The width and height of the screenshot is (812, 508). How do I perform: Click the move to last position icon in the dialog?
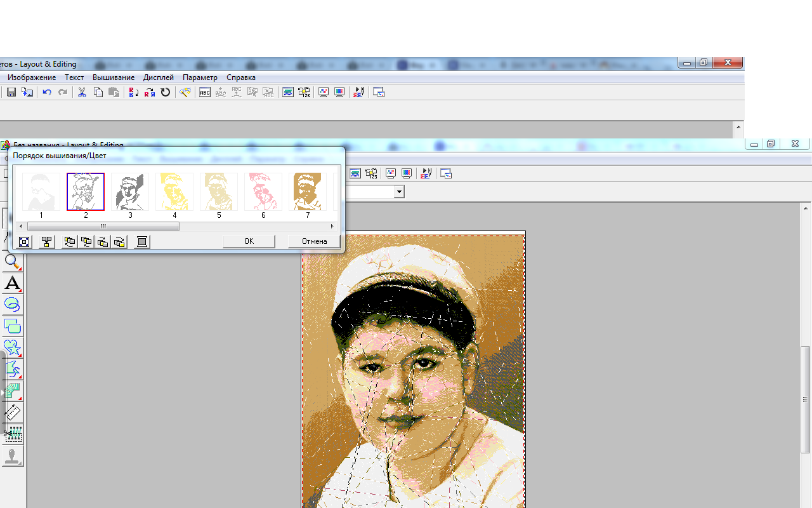[119, 241]
